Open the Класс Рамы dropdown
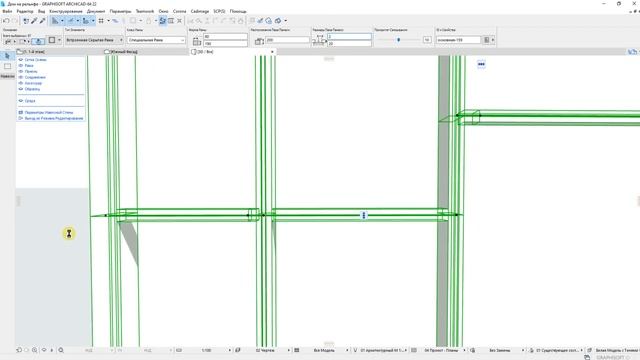Viewport: 640px width, 360px height. (x=156, y=40)
